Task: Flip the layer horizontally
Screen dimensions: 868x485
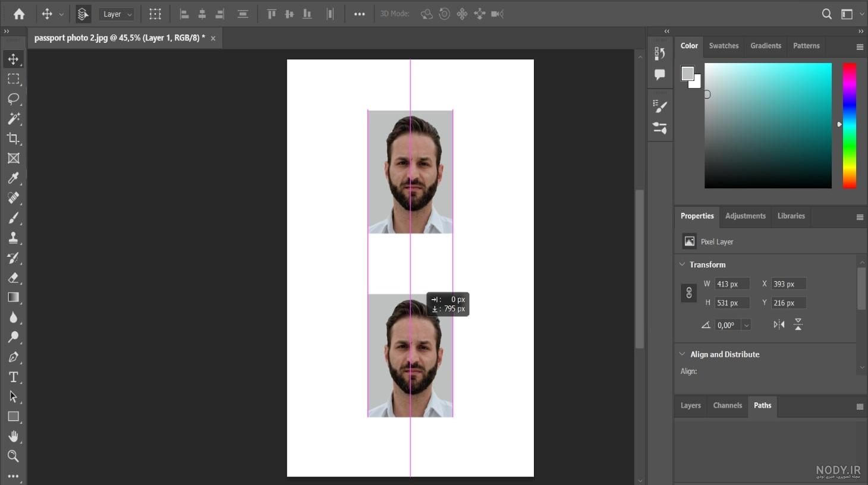Action: pos(779,325)
